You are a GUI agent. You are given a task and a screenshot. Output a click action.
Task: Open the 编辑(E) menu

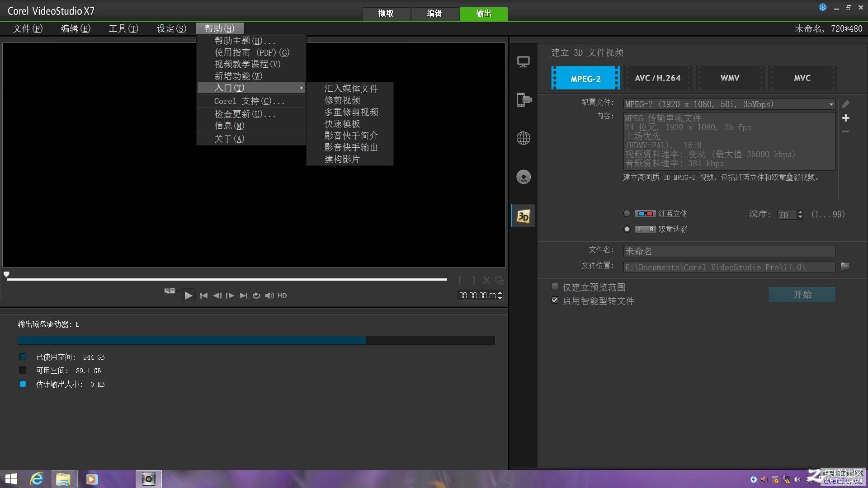coord(76,28)
